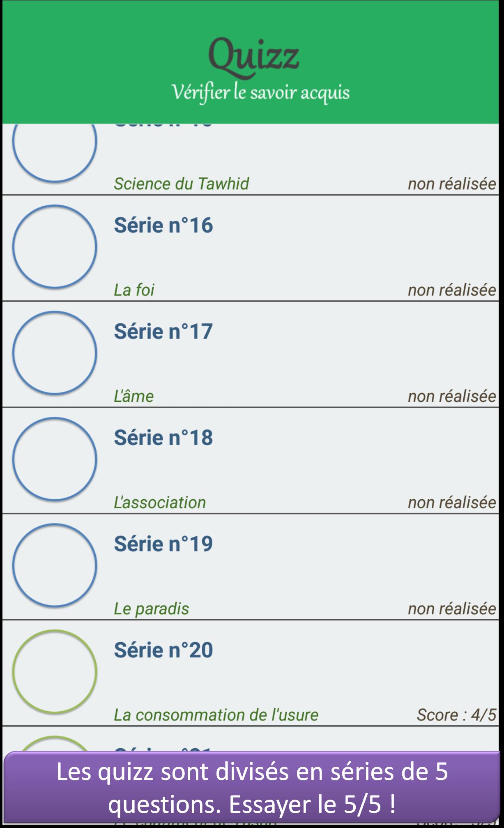504x828 pixels.
Task: Tap the La foi topic label
Action: 134,290
